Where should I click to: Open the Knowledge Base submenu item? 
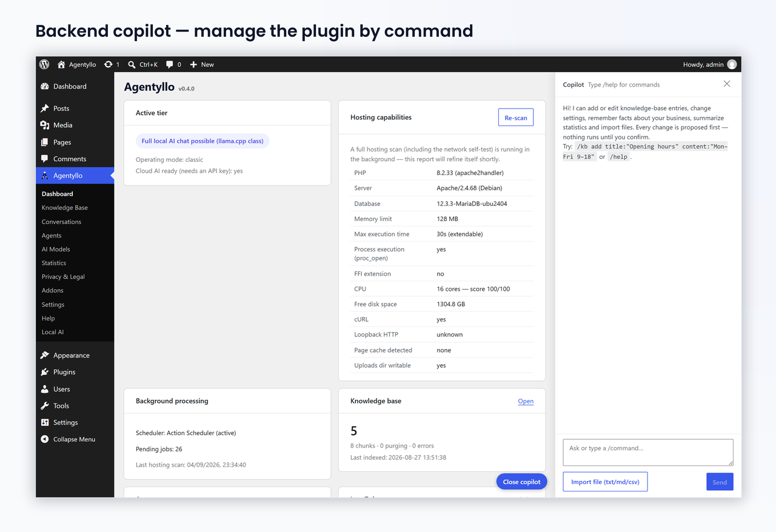pyautogui.click(x=65, y=208)
